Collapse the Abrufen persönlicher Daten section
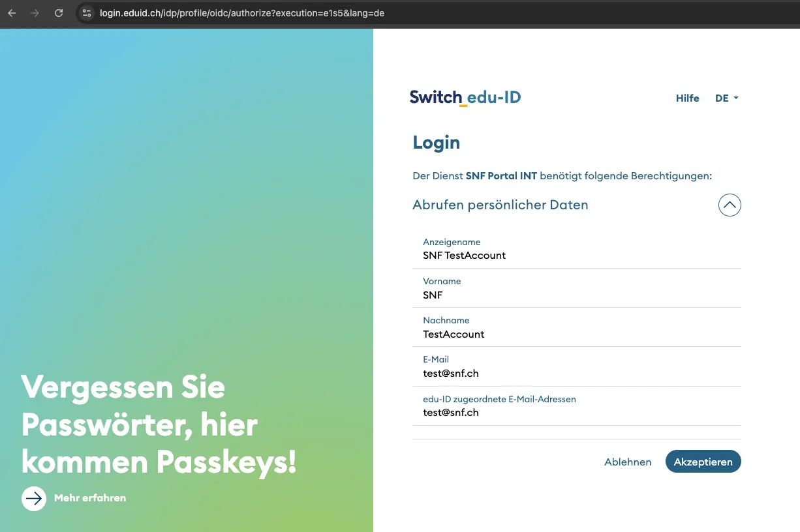Screen dimensions: 800x532 730,205
